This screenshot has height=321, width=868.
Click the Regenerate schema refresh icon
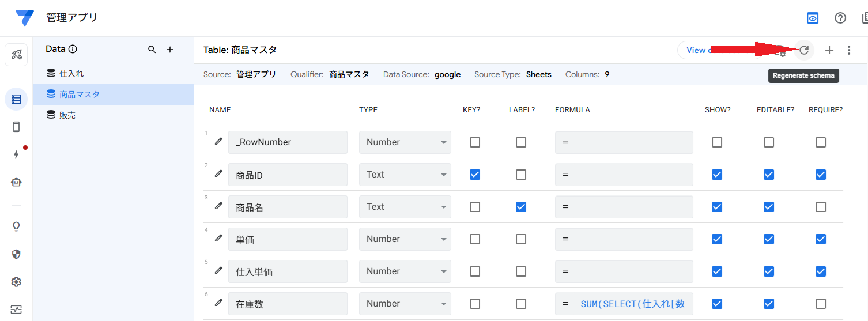tap(804, 50)
